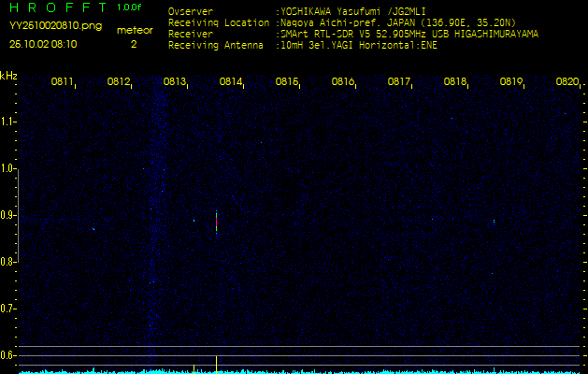The height and width of the screenshot is (374, 588).
Task: Click the bright vertical meteor echo streak
Action: 216,222
